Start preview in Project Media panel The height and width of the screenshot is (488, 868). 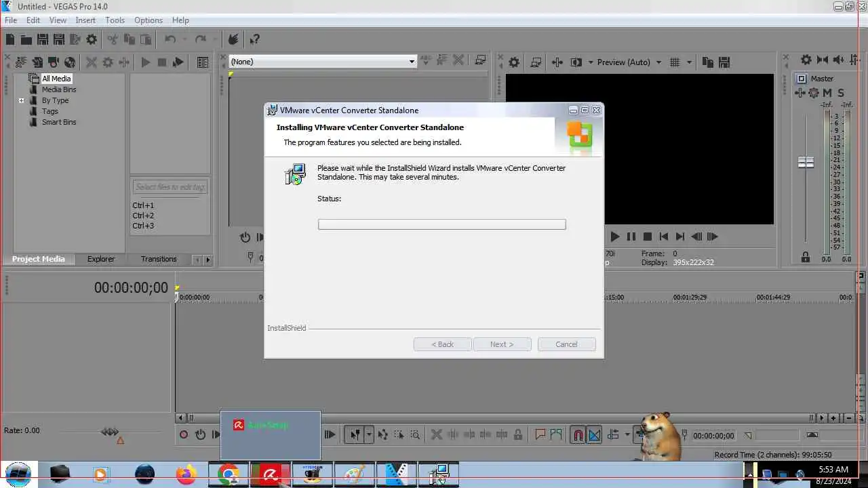pyautogui.click(x=146, y=62)
